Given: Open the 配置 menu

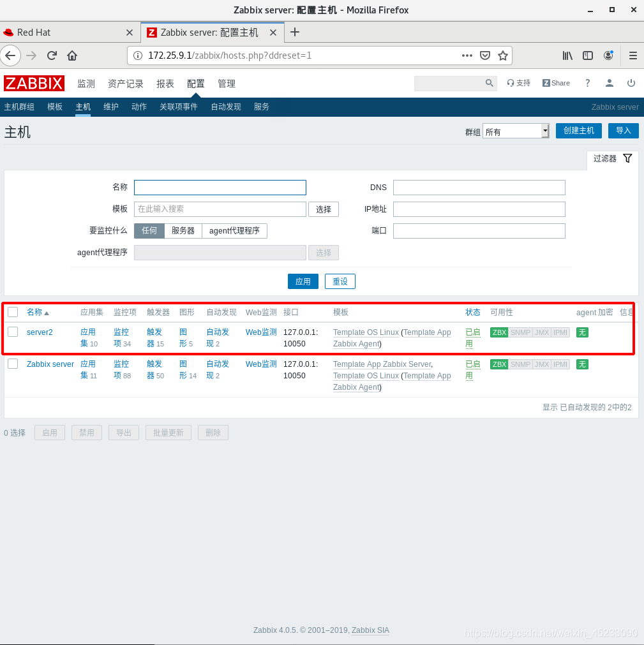Looking at the screenshot, I should 195,84.
